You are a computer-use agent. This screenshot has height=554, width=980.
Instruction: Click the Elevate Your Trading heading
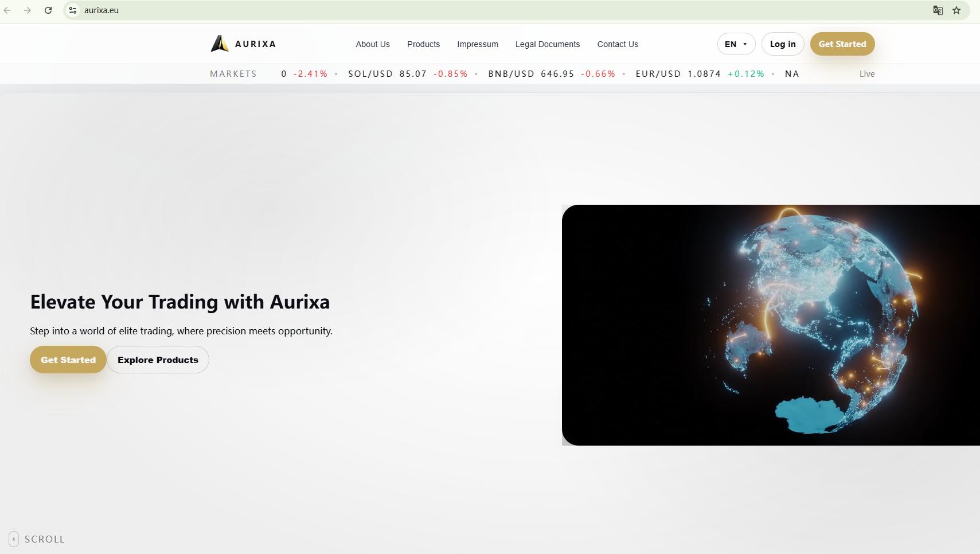point(180,302)
